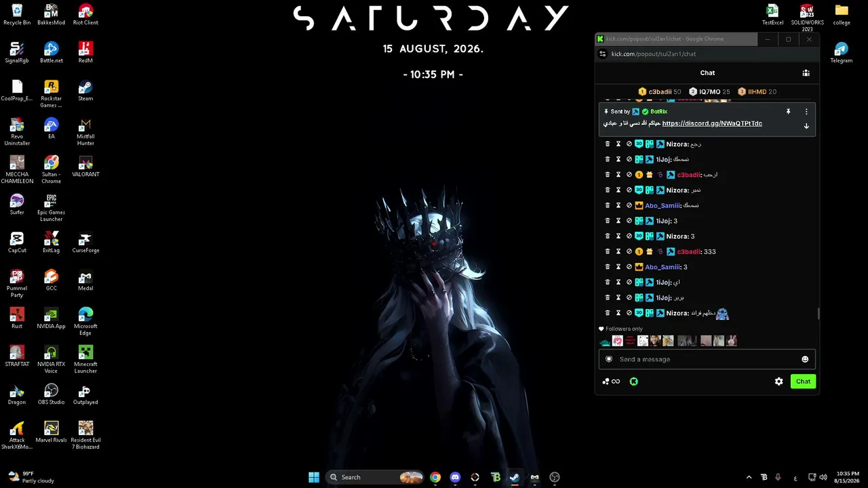Click the c3badii top gifter leaderboard entry
This screenshot has width=868, height=488.
660,91
